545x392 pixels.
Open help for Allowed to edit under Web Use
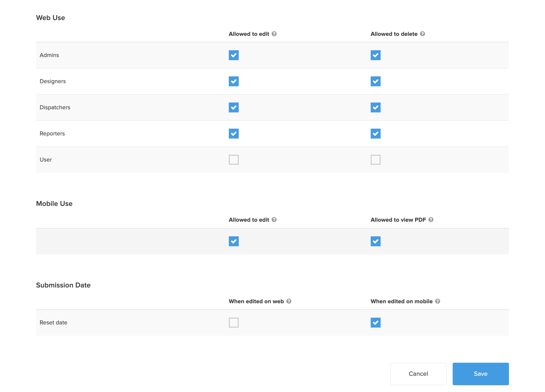(x=274, y=34)
